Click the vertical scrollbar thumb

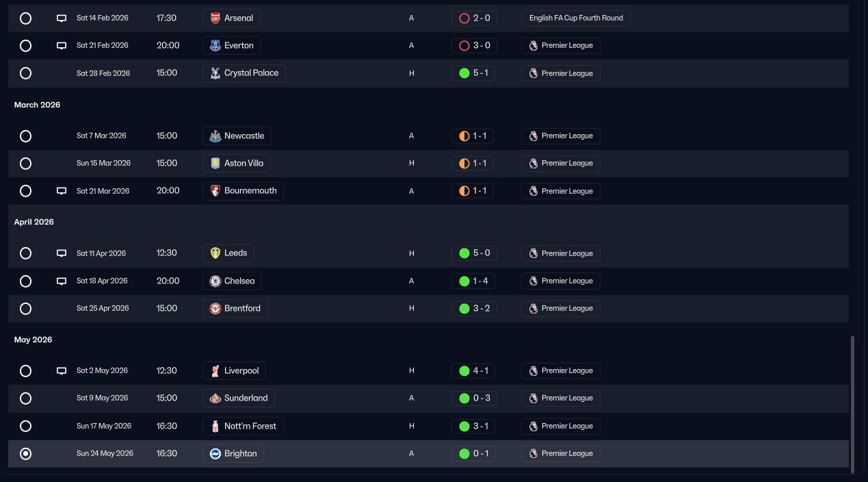point(852,404)
